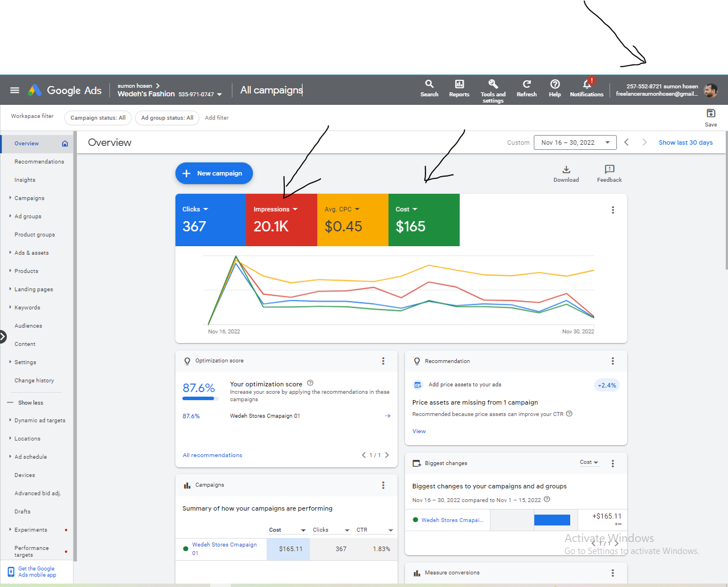This screenshot has height=587, width=728.
Task: Click the New campaign button
Action: point(214,173)
